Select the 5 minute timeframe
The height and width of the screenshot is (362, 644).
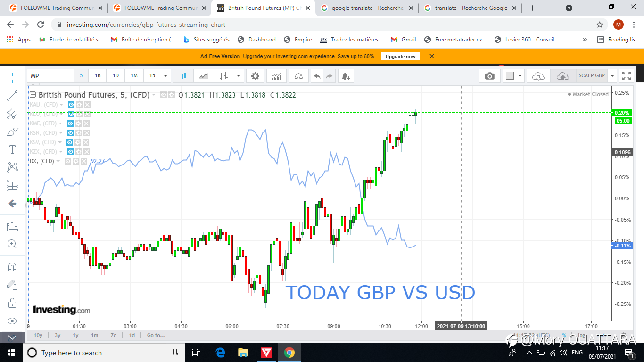[81, 76]
